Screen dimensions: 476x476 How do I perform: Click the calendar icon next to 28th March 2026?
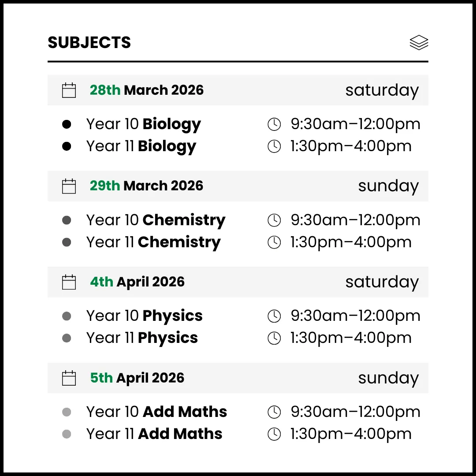coord(69,90)
